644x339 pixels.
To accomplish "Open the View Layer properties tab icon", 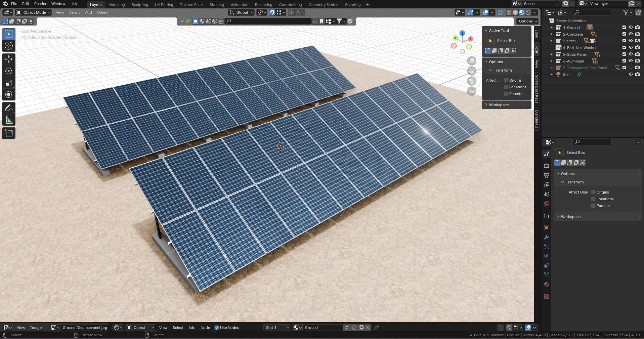I will pyautogui.click(x=547, y=184).
